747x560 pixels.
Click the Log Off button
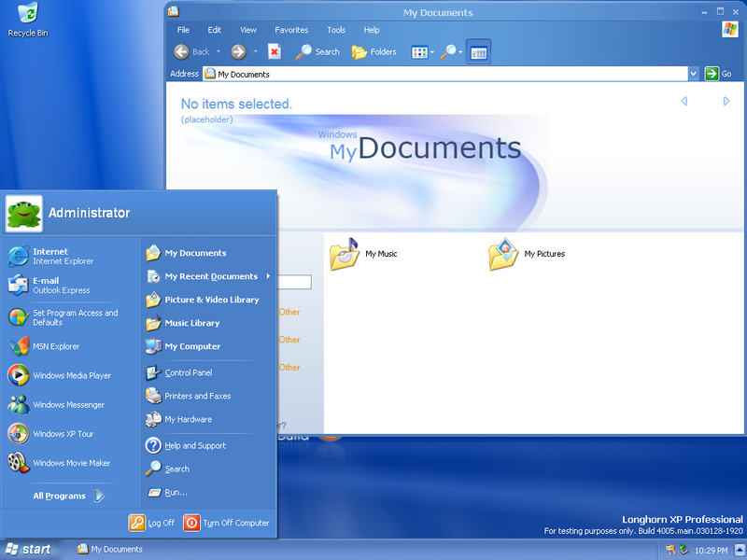pyautogui.click(x=152, y=523)
